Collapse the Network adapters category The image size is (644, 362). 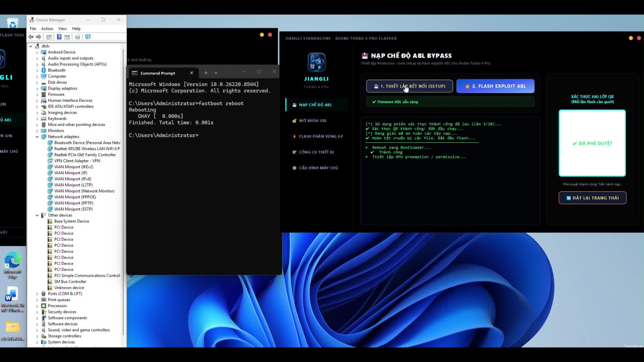(37, 137)
